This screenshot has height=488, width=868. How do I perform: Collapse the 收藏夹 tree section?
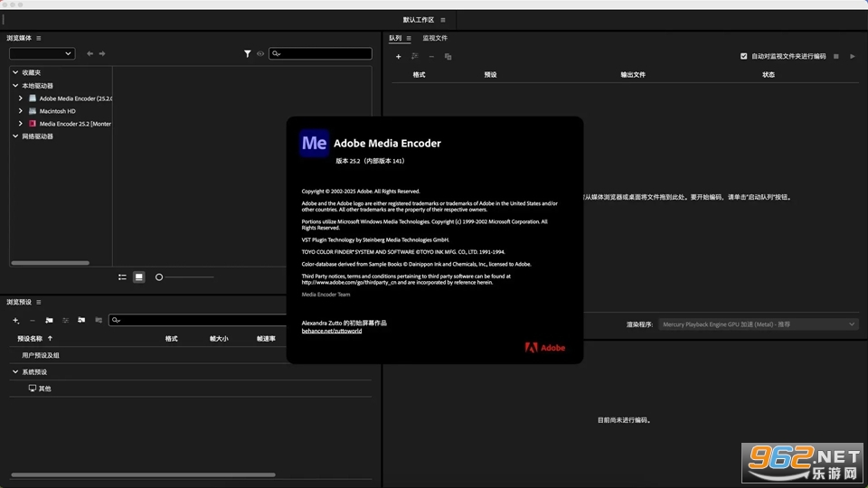15,72
